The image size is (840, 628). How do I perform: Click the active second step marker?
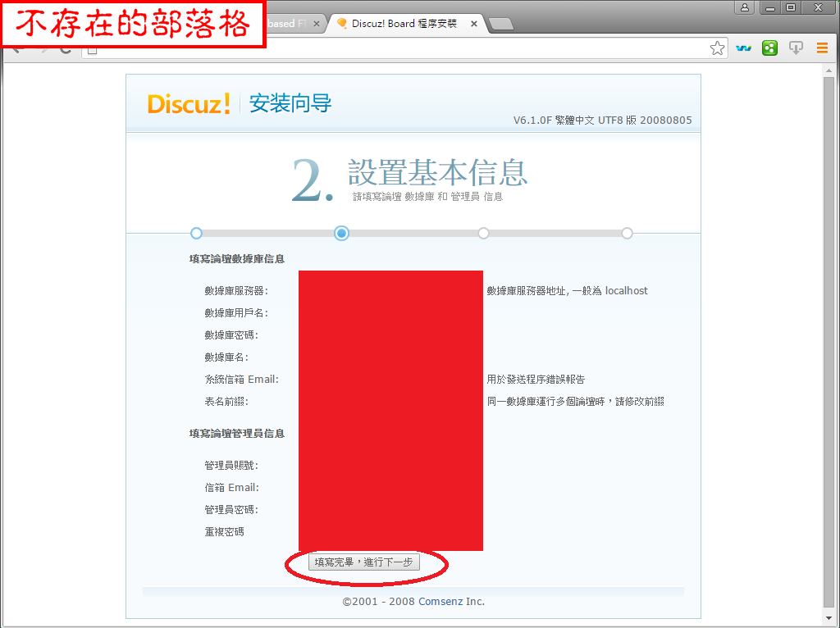[341, 233]
